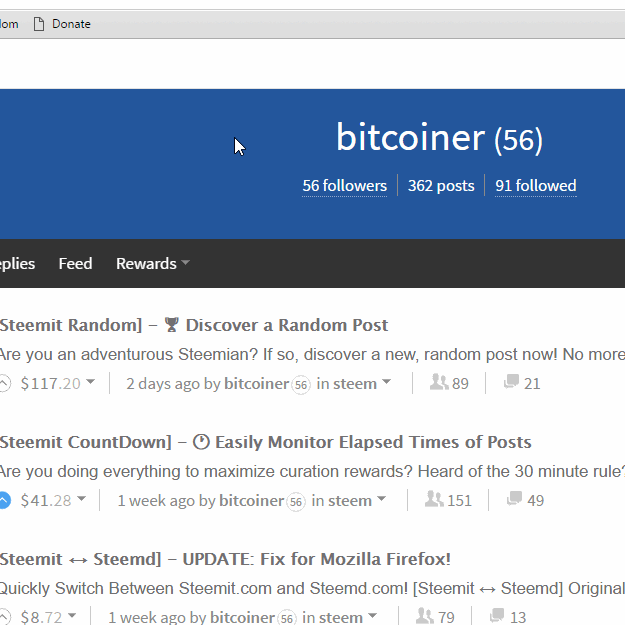625x625 pixels.
Task: Click author bitcoiner on the $41.28 post
Action: pos(252,500)
